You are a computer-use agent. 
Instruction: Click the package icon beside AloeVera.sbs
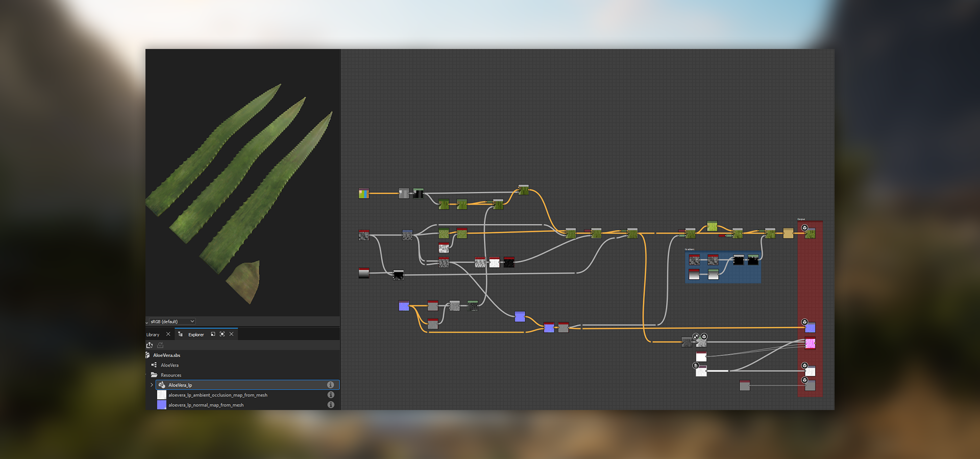(148, 355)
